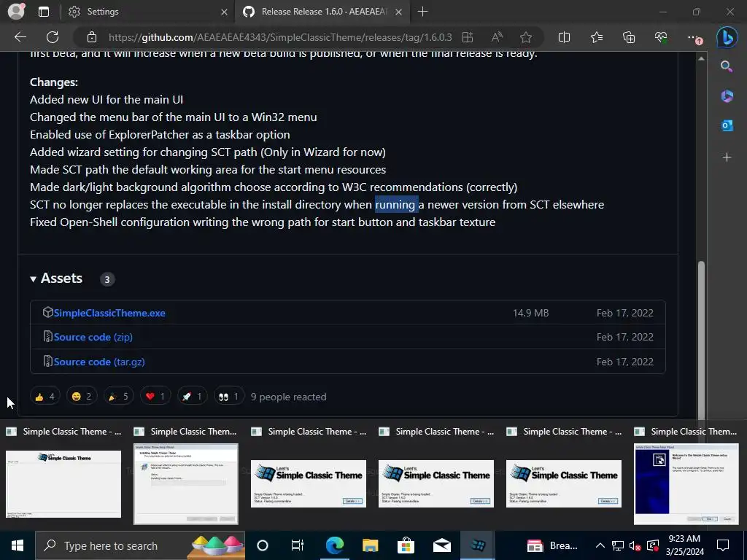
Task: Open the network tray icon
Action: pyautogui.click(x=617, y=545)
